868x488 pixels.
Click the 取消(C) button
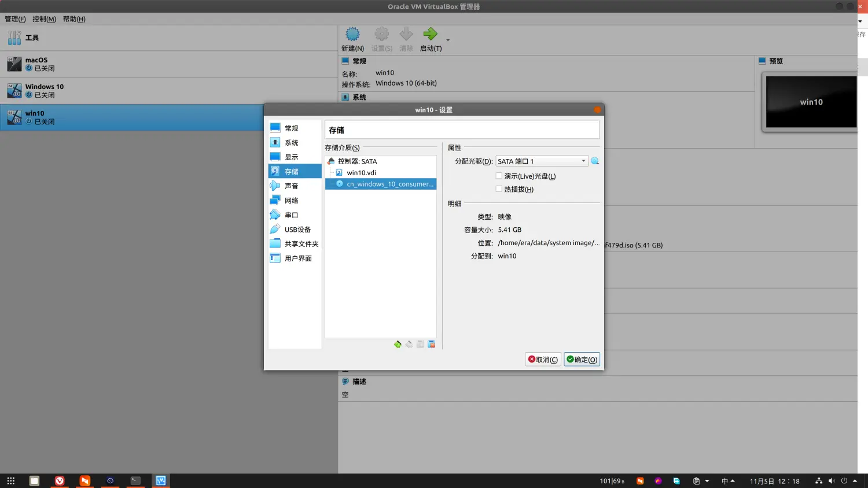[543, 360]
